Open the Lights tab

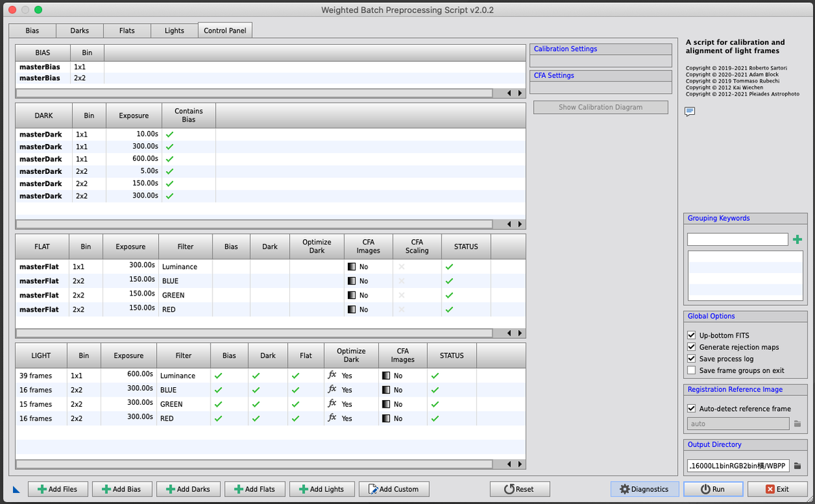[x=175, y=31]
